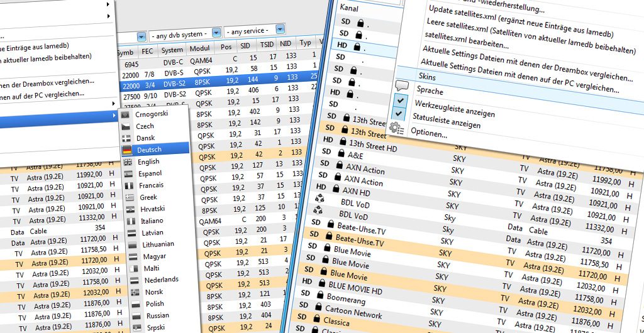Sort by the System column header

172,50
